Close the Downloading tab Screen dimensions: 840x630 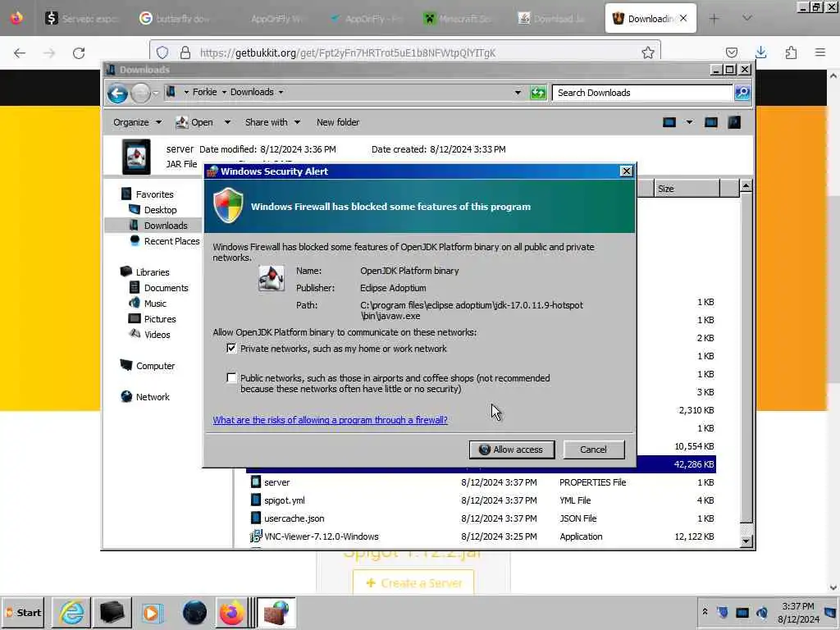pyautogui.click(x=683, y=18)
